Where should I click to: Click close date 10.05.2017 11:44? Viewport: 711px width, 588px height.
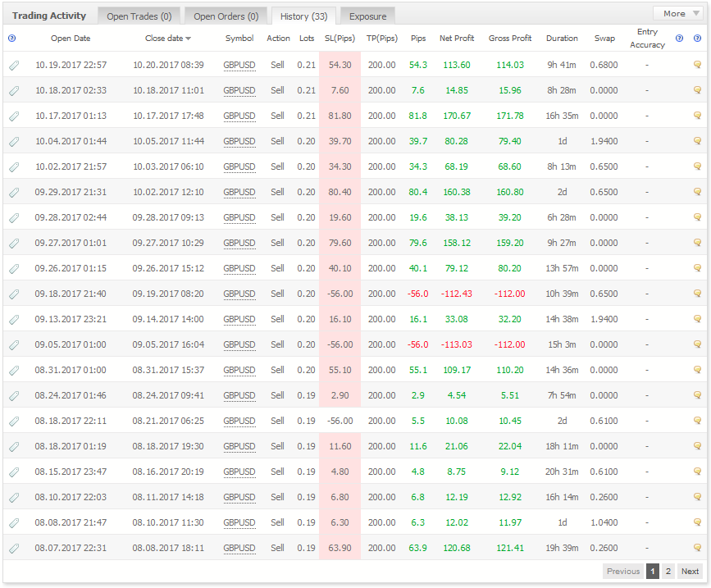point(168,141)
